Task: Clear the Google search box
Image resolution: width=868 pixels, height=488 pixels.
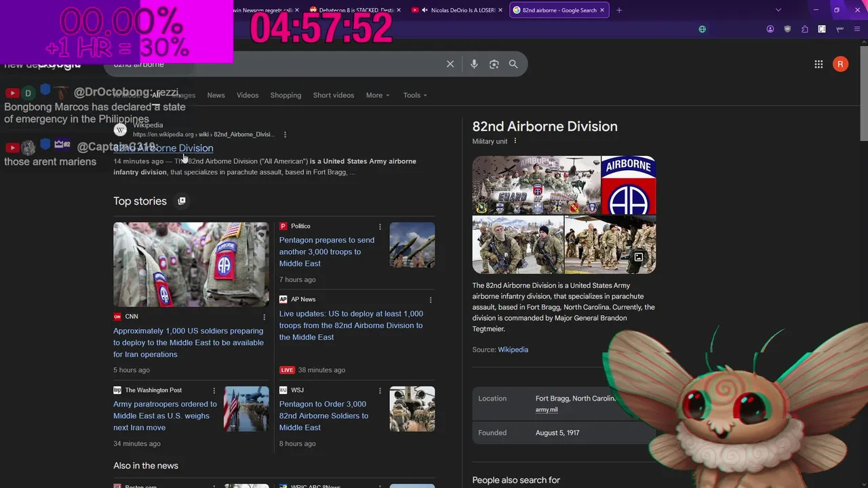Action: 450,64
